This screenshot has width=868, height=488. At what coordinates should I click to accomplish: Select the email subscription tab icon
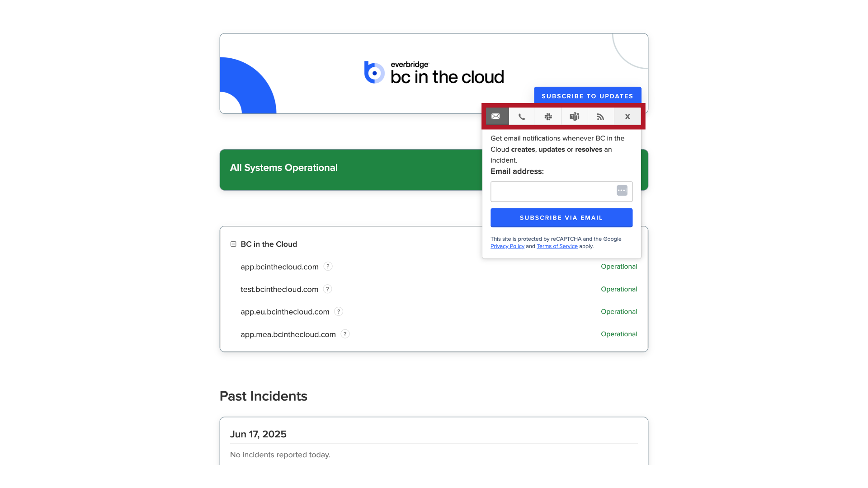coord(495,117)
